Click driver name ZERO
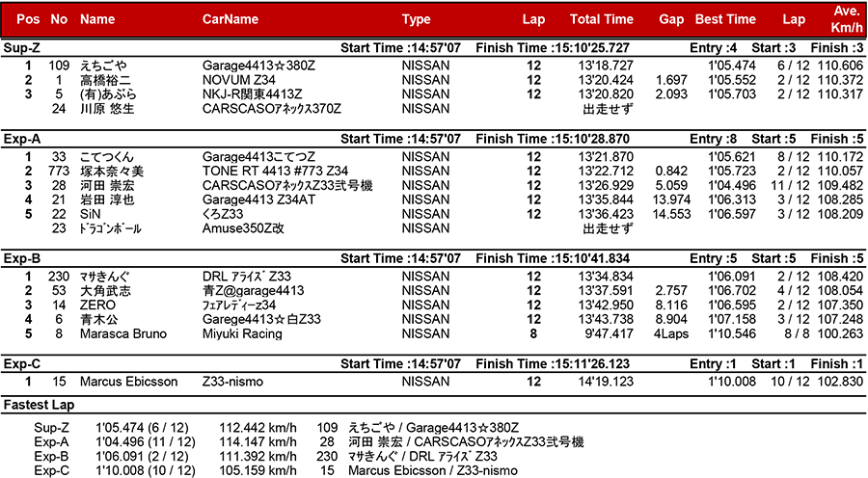 click(97, 305)
